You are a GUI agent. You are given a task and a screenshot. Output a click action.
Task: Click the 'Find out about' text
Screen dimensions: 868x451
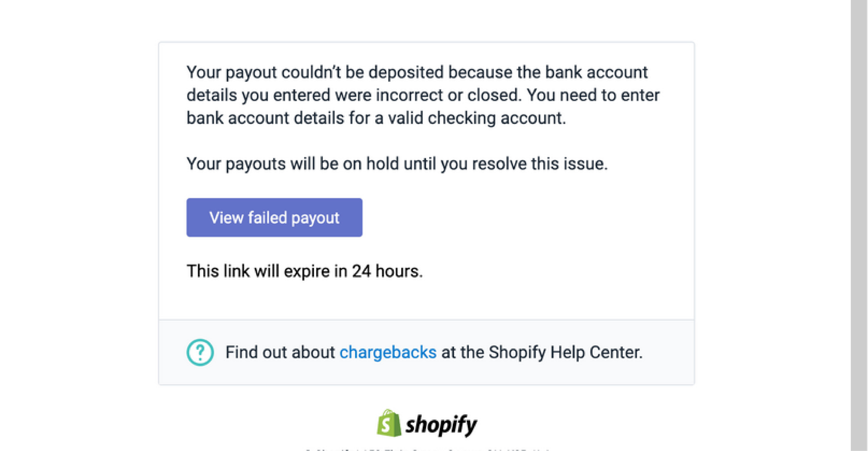280,352
